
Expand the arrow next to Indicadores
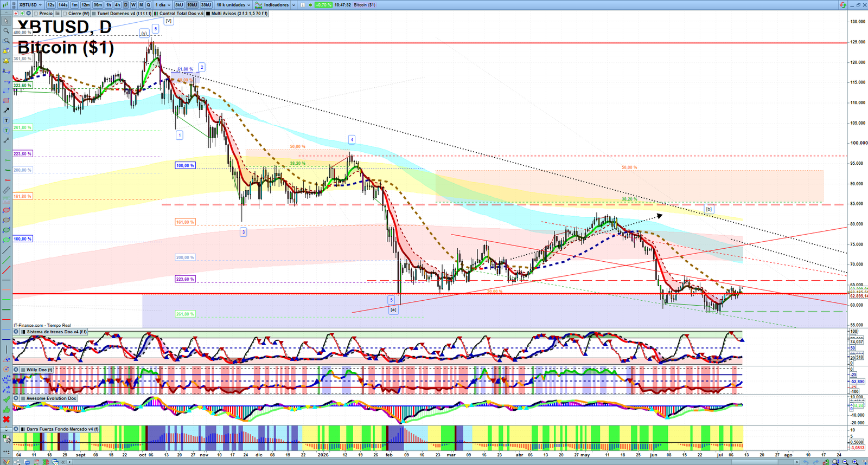(293, 5)
